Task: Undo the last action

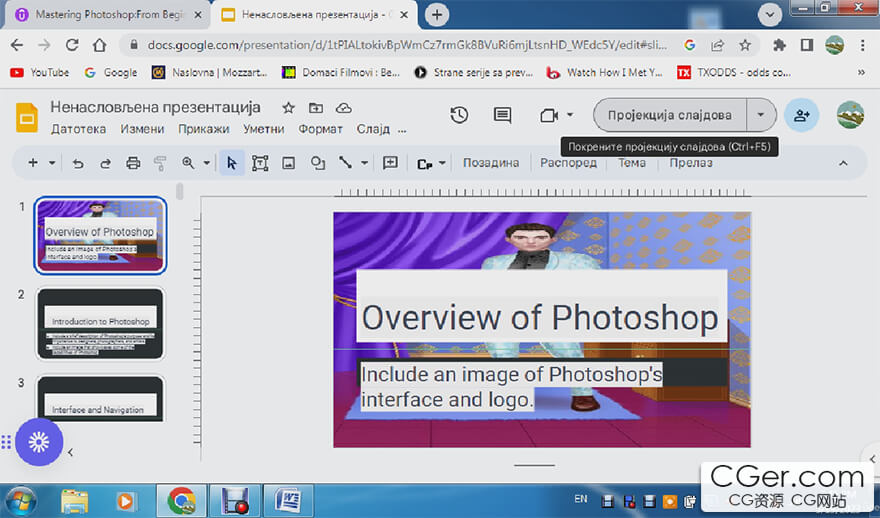Action: tap(78, 163)
